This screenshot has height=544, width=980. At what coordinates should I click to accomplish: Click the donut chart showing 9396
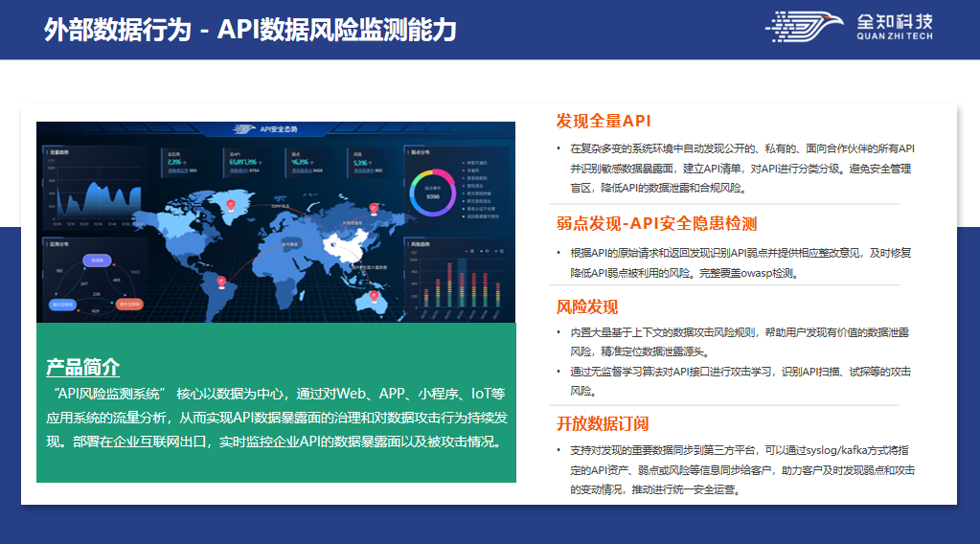432,193
